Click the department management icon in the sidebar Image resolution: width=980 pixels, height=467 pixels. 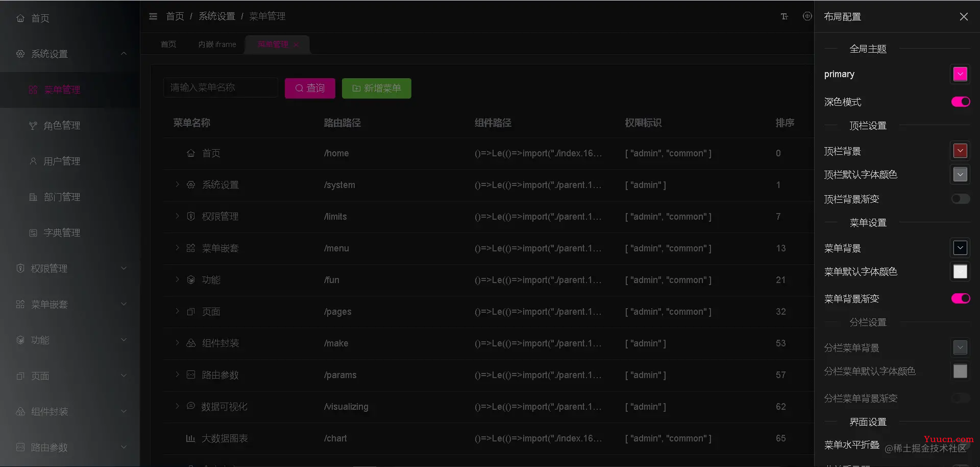coord(33,197)
